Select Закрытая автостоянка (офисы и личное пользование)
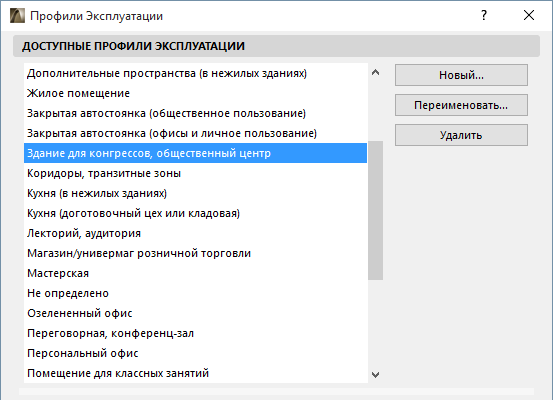Screen dimensions: 553x400 tap(195, 133)
